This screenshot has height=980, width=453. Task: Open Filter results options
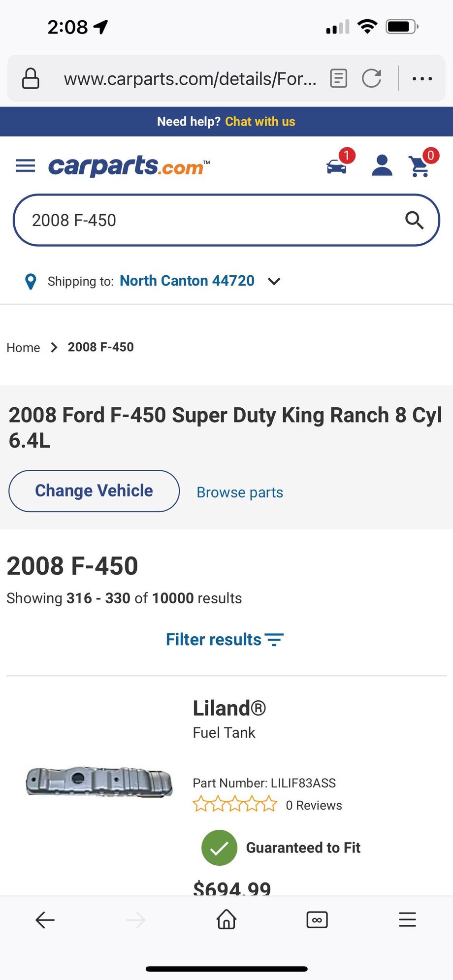pos(225,640)
